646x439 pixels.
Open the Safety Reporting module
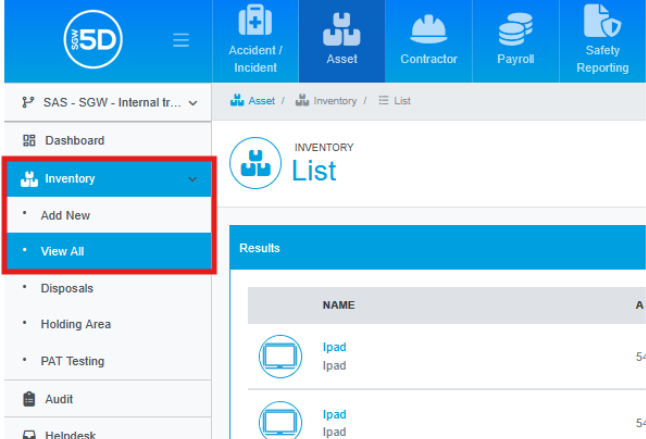602,40
